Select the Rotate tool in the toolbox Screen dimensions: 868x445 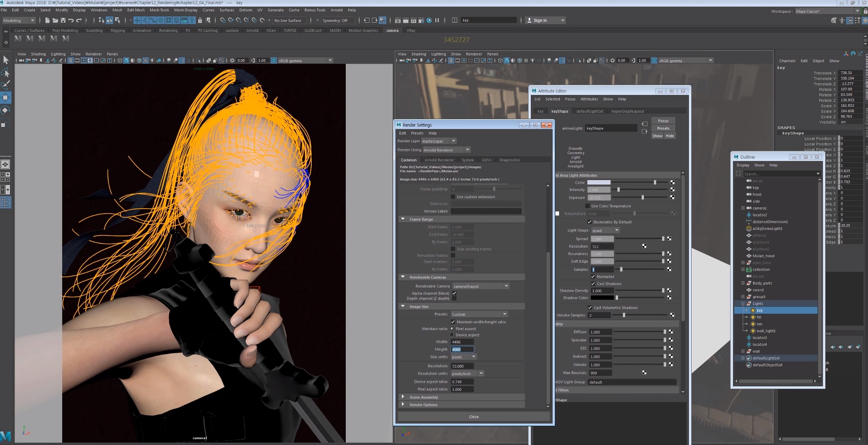point(5,110)
